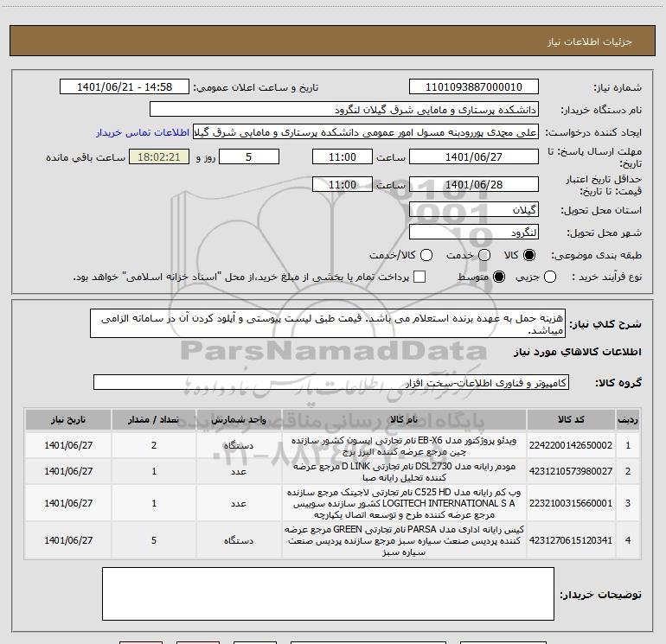Click the request creator name field
Image resolution: width=666 pixels, height=644 pixels.
[366, 132]
